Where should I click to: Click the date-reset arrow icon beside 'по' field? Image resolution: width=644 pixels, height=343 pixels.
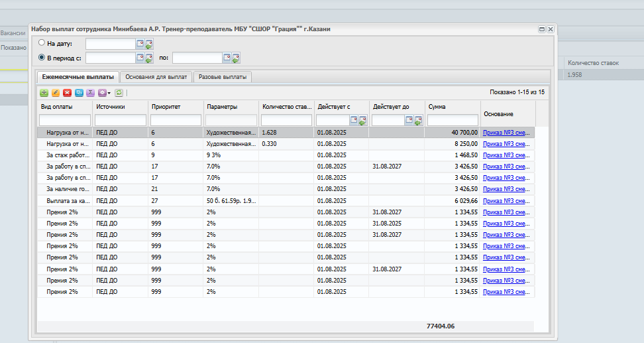point(236,58)
